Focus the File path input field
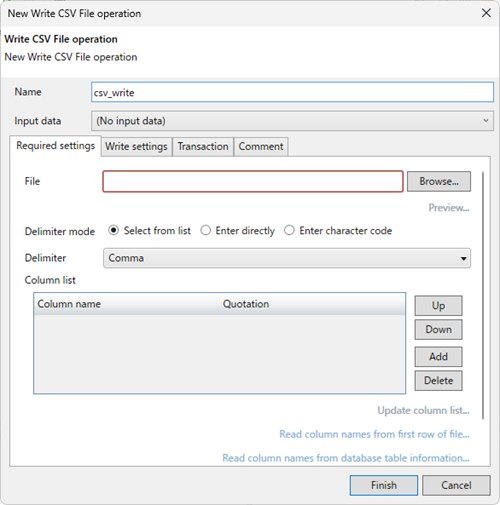Image resolution: width=500 pixels, height=505 pixels. coord(253,181)
